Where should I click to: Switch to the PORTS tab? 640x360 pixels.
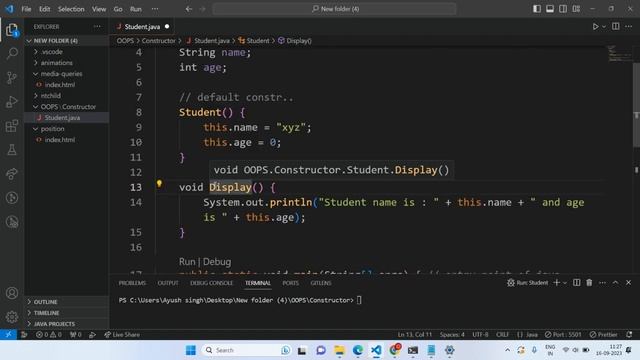(x=290, y=283)
